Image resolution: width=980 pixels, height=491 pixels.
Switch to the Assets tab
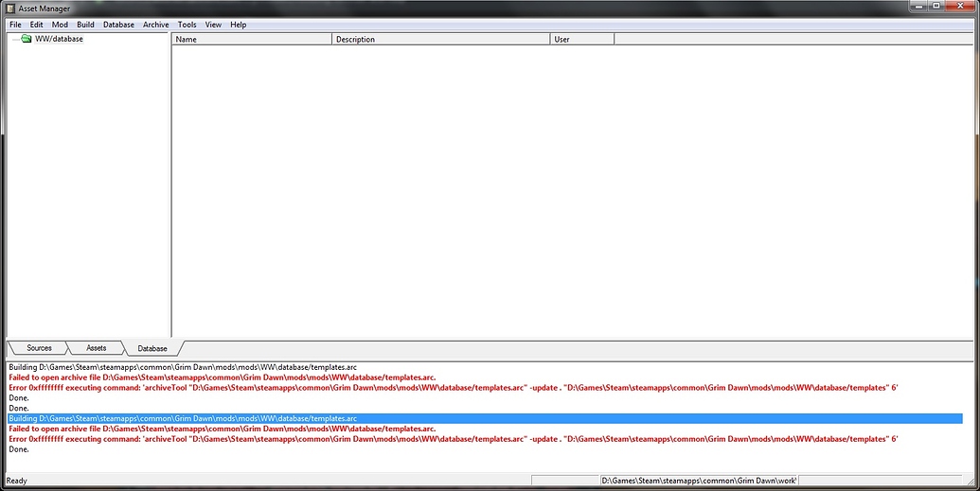point(96,348)
